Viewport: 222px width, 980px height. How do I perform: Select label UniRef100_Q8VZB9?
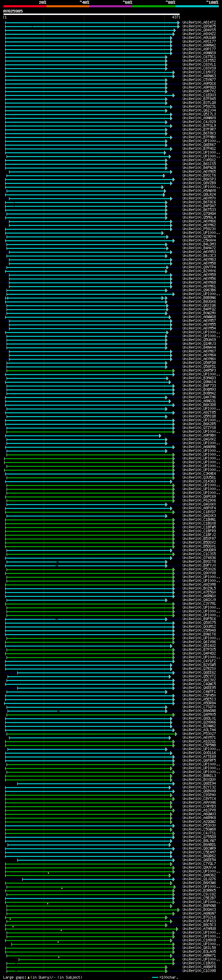[x=199, y=183]
